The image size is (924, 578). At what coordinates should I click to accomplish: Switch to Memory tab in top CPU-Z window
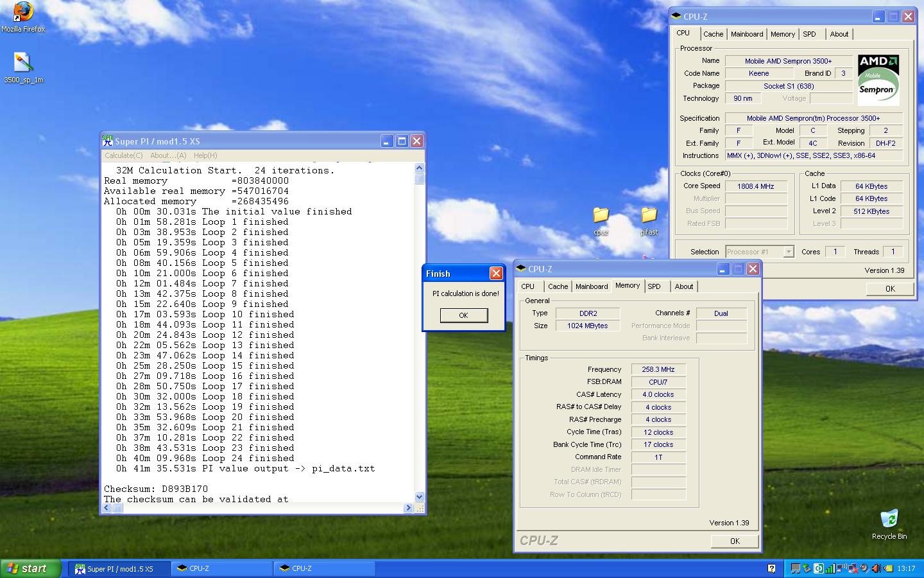click(783, 34)
